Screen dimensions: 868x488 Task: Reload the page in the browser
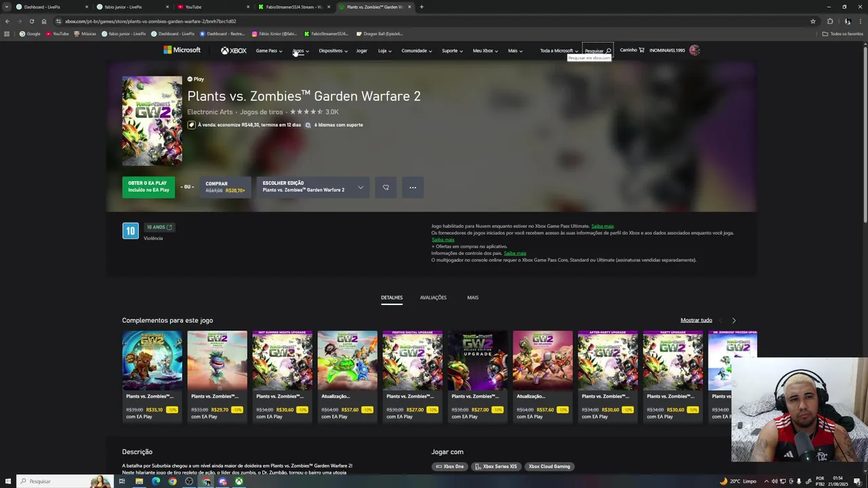31,21
